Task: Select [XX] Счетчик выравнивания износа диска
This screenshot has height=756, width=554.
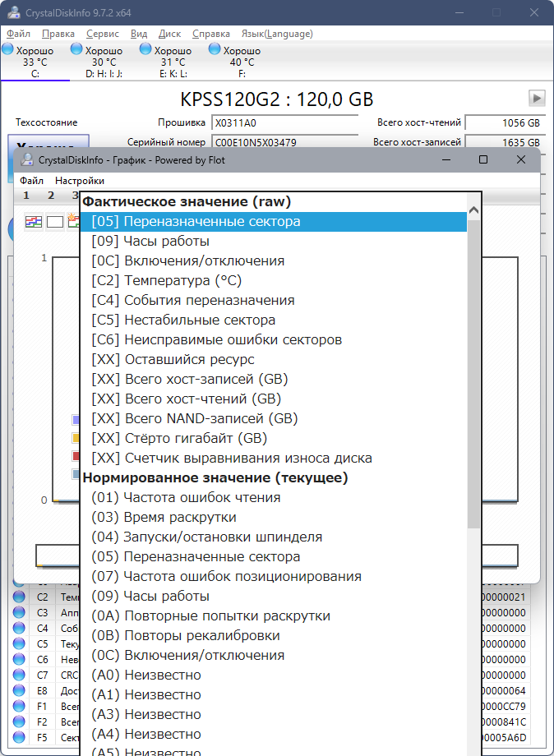Action: point(274,458)
